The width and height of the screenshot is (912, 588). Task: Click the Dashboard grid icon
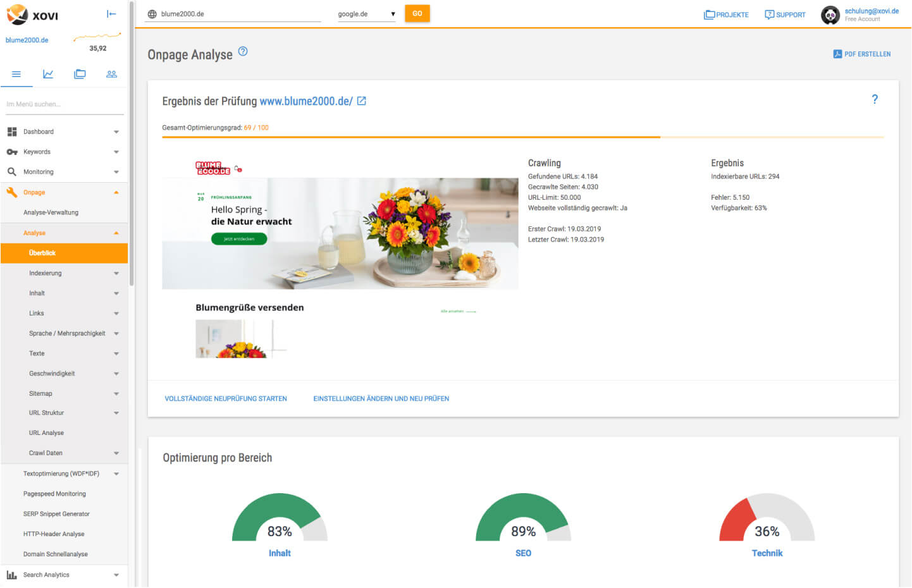tap(12, 132)
